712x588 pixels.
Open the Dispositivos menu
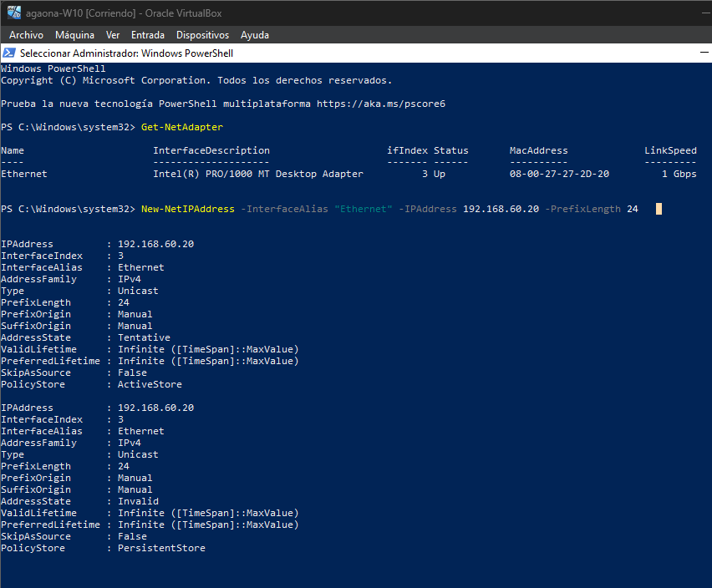click(202, 35)
